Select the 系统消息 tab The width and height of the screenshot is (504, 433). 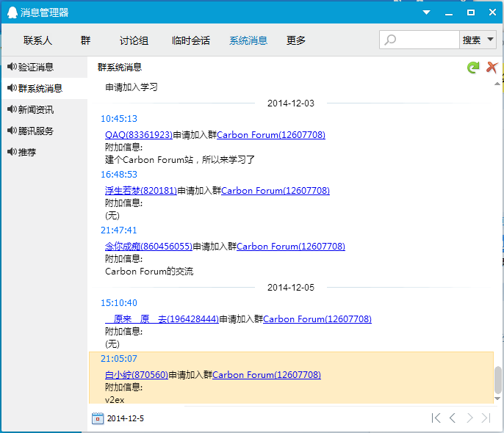(248, 40)
